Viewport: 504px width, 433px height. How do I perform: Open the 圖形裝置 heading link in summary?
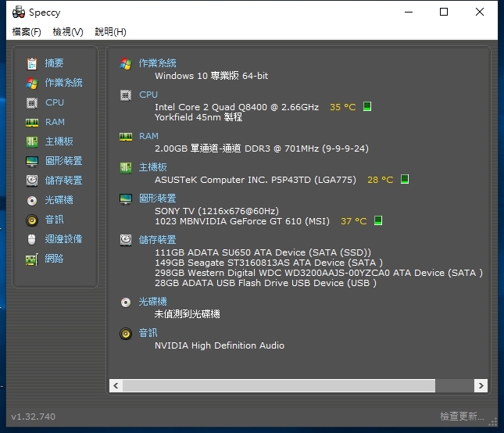click(158, 199)
